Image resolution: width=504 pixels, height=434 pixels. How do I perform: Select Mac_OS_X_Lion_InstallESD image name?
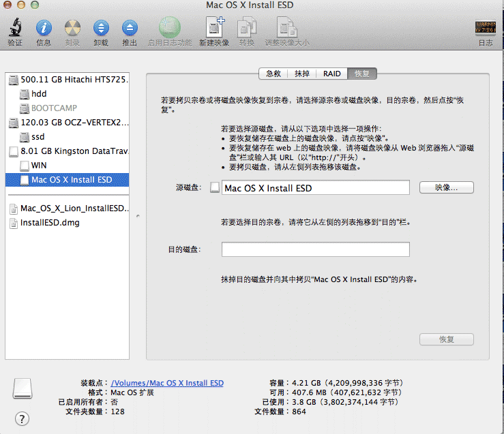(x=74, y=208)
